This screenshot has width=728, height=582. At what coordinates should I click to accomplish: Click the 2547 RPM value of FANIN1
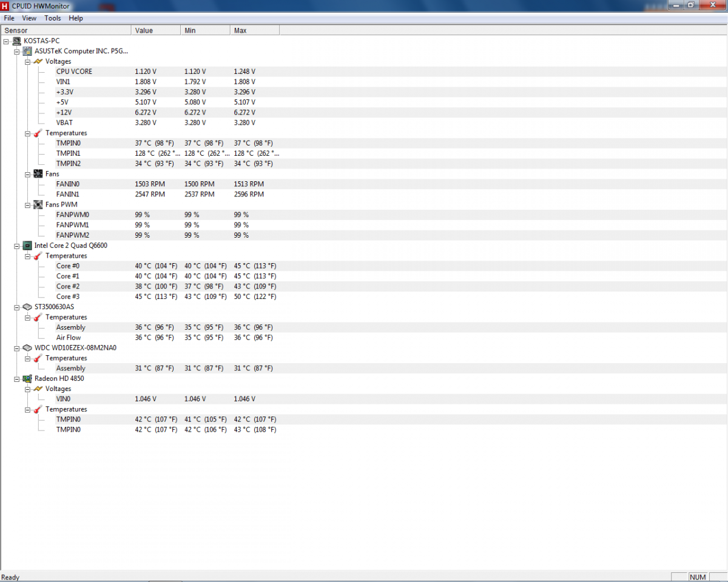click(x=150, y=195)
